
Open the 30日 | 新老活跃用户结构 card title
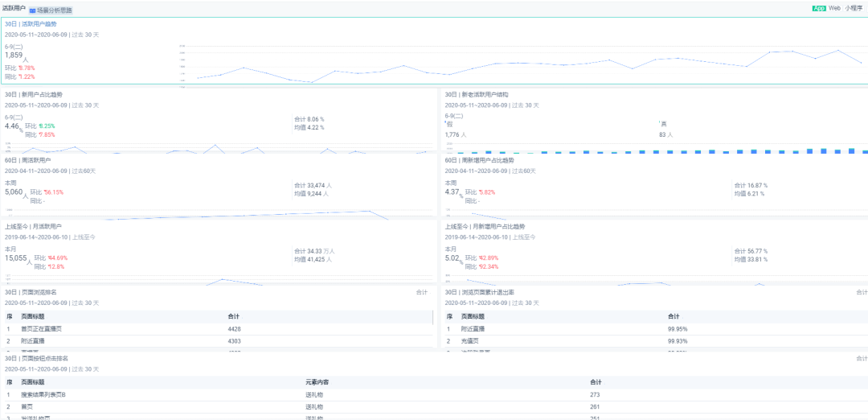point(477,95)
